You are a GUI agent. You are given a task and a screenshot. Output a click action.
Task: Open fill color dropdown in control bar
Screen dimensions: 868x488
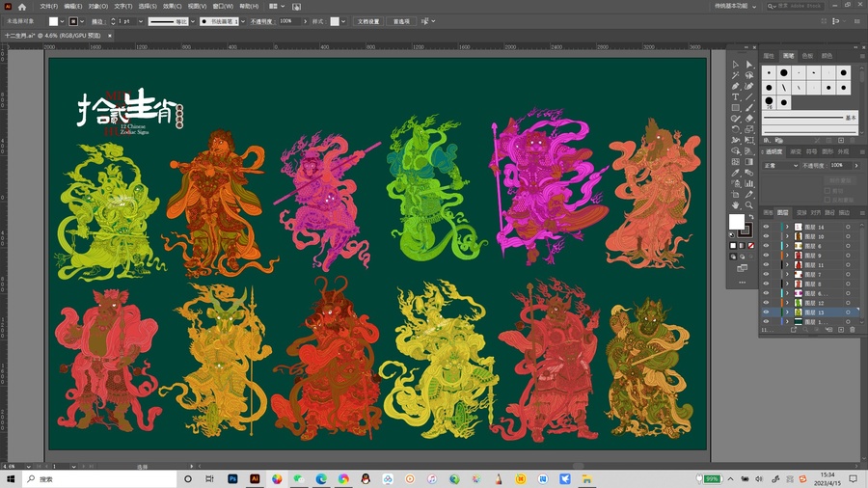click(62, 21)
